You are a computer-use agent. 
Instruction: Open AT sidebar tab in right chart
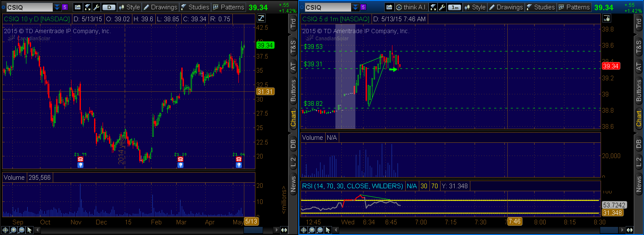[638, 66]
